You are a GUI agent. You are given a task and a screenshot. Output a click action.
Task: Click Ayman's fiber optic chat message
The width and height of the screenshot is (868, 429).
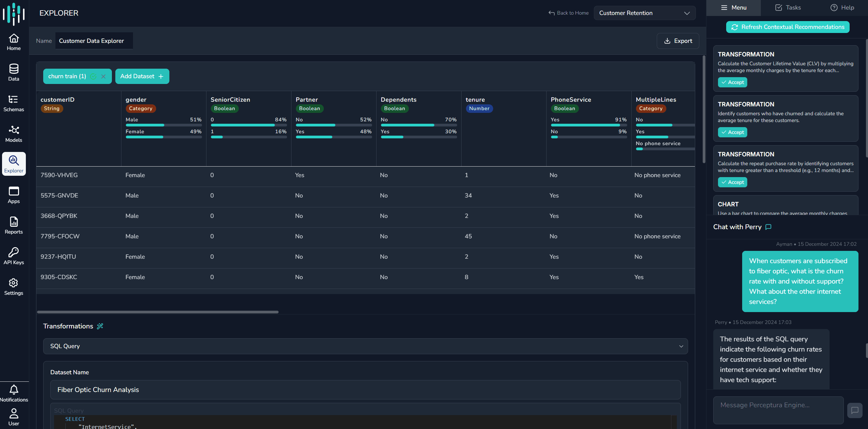click(800, 281)
